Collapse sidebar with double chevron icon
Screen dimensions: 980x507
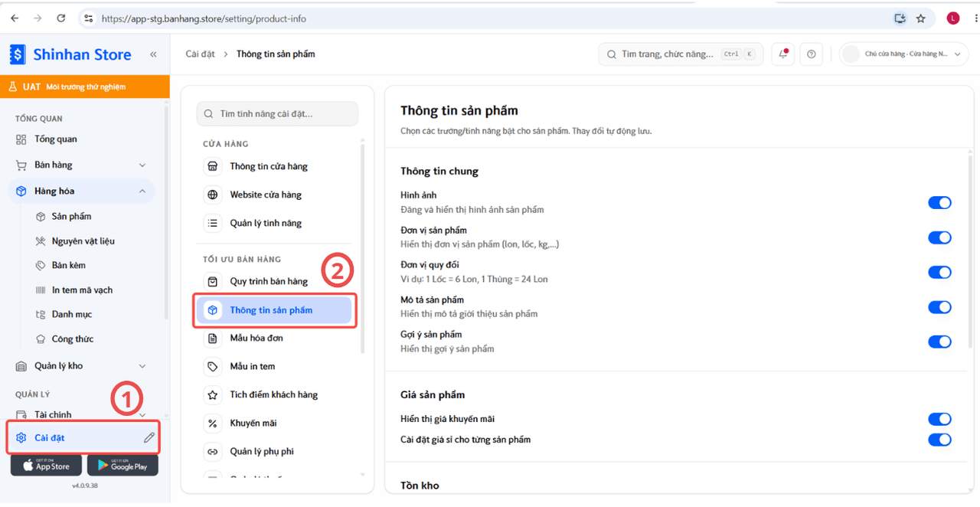coord(153,54)
